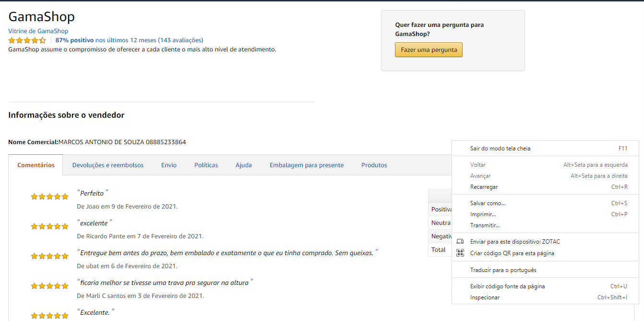The height and width of the screenshot is (321, 644).
Task: Choose Recarregar from the context menu
Action: tap(484, 187)
